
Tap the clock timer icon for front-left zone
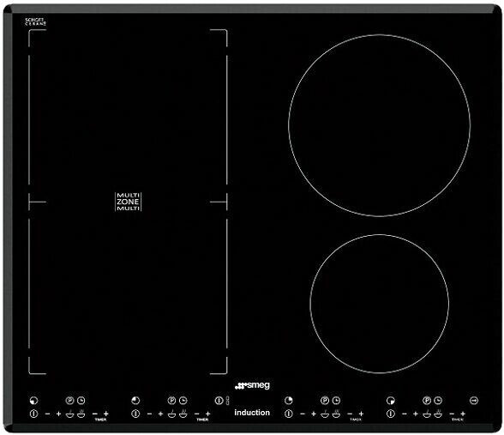click(x=81, y=400)
